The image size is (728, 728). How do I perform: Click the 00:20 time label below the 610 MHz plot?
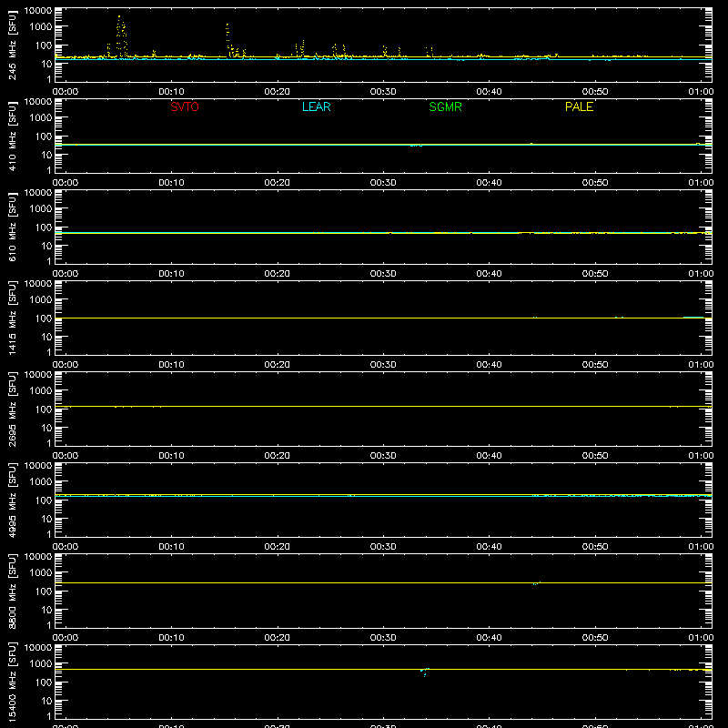tap(278, 274)
